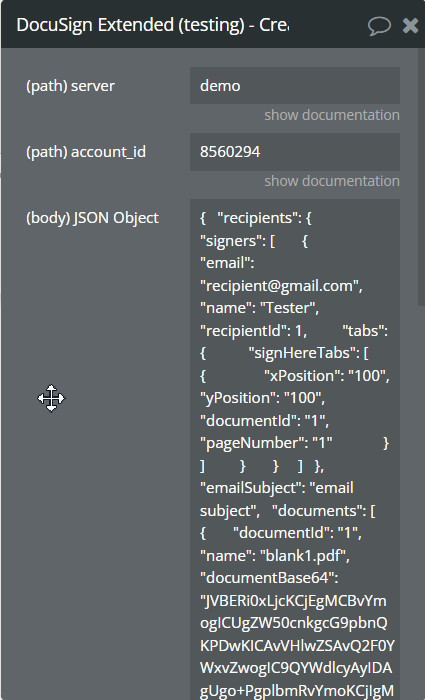Open the comment speech bubble icon

pyautogui.click(x=379, y=25)
